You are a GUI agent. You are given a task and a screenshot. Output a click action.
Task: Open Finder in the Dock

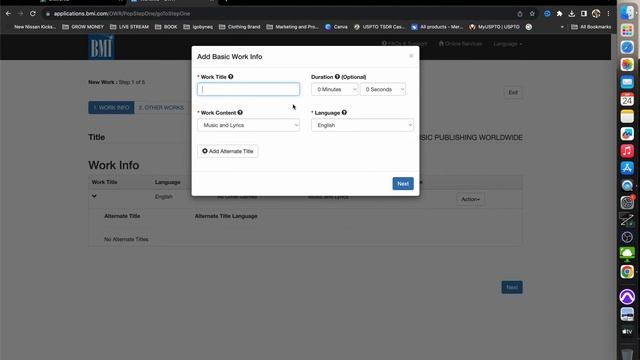point(627,12)
